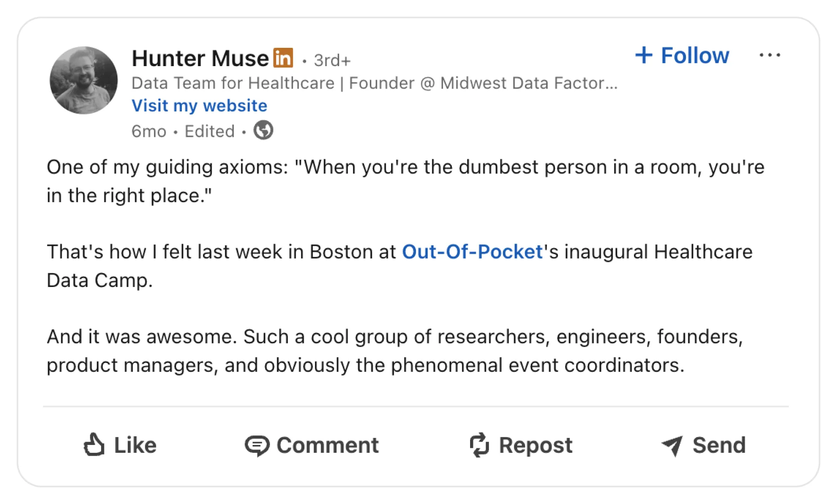Click the globe visibility icon near Edited
Viewport: 837px width, 504px height.
point(263,130)
